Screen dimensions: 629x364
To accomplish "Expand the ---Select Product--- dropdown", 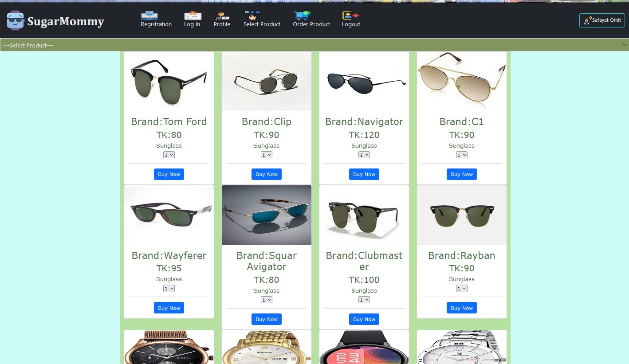I will 314,45.
